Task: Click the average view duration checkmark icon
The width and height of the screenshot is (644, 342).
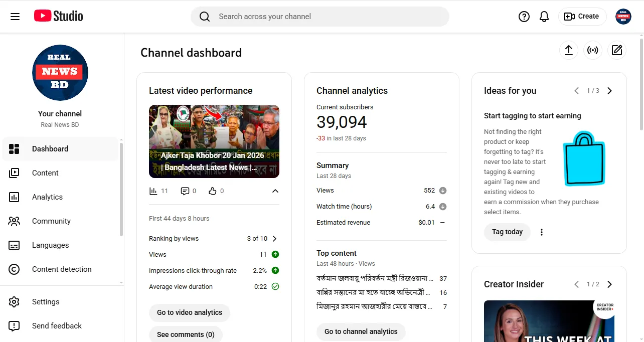Action: coord(275,287)
